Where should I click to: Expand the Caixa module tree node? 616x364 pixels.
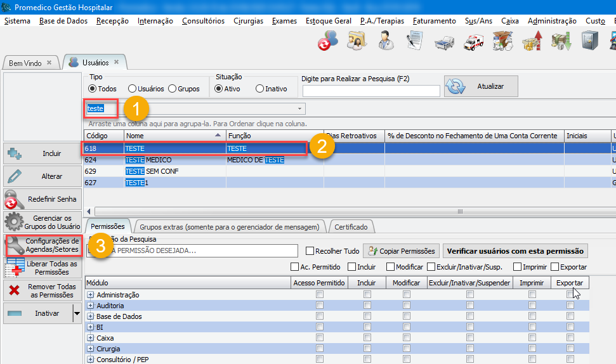click(90, 338)
